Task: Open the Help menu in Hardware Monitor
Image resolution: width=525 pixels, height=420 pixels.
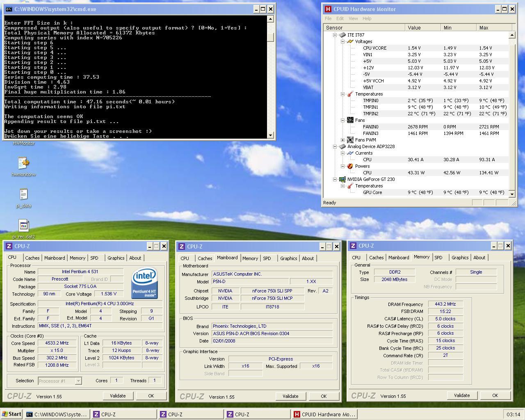Action: click(x=367, y=18)
